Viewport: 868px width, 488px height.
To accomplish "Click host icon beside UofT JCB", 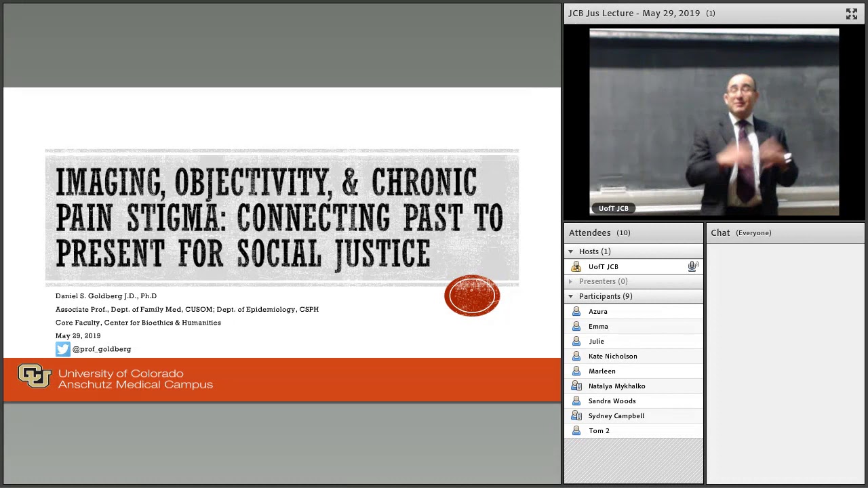I will click(x=576, y=266).
